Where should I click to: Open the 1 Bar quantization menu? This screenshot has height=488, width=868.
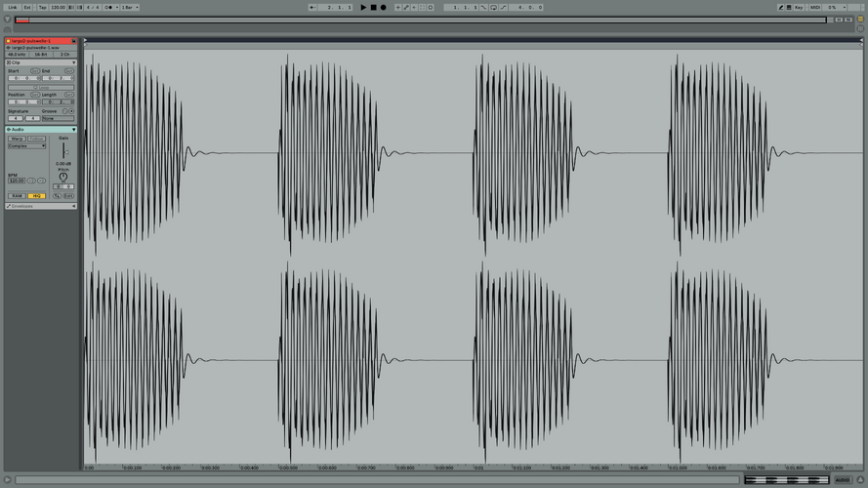coord(130,7)
